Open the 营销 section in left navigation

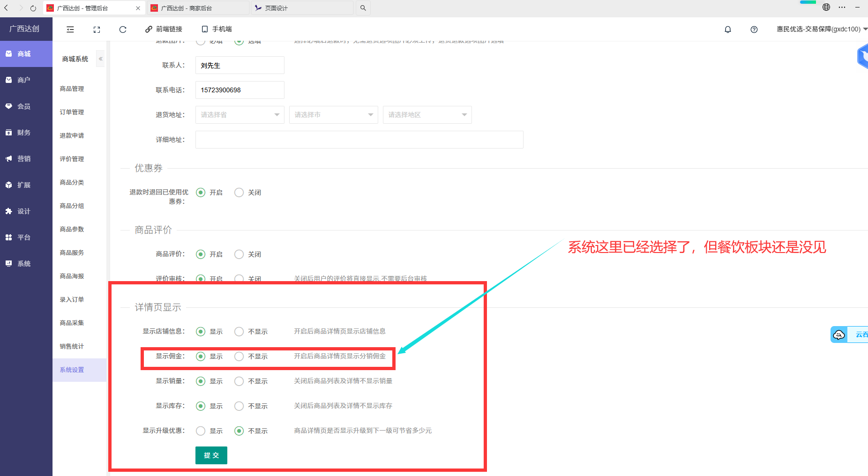tap(24, 159)
